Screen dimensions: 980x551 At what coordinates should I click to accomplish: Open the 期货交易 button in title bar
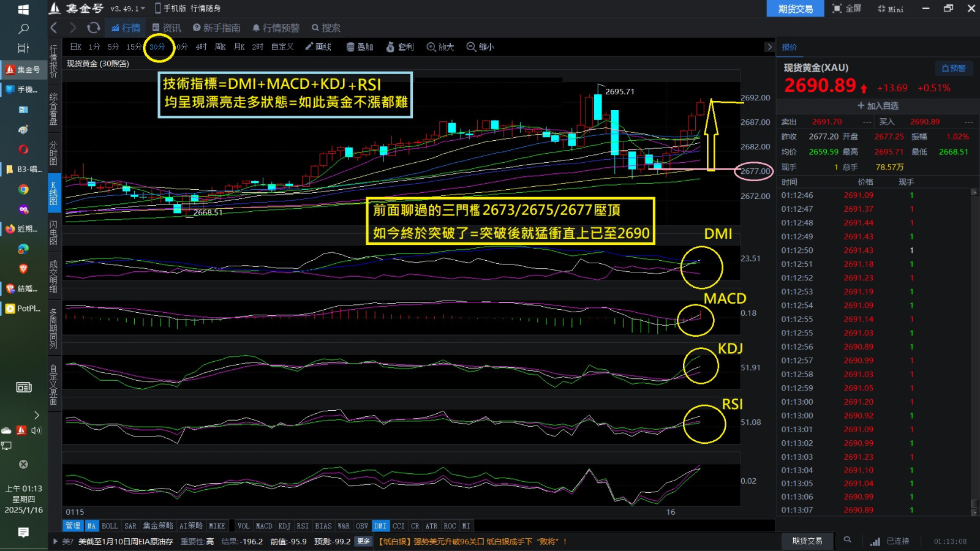[796, 9]
